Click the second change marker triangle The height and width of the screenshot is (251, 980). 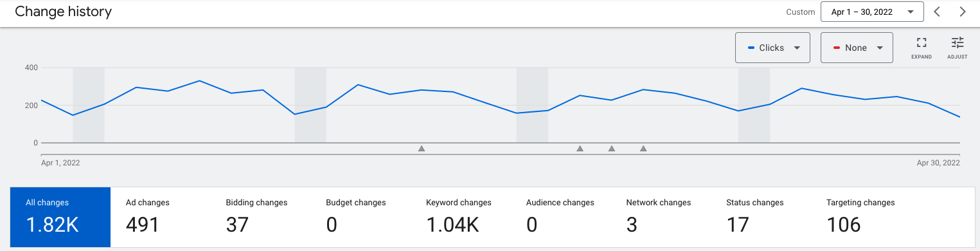580,148
